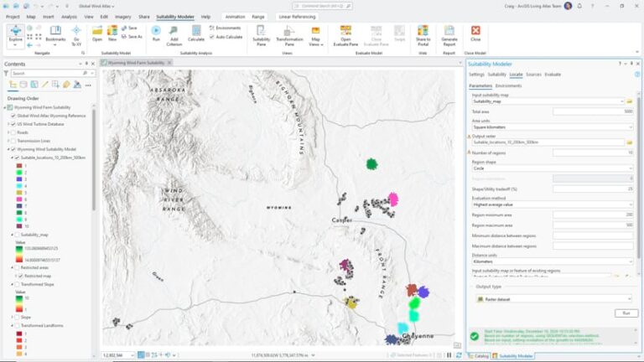The image size is (644, 362).
Task: Switch to Suitability tab in Suitability Modeler
Action: click(496, 75)
